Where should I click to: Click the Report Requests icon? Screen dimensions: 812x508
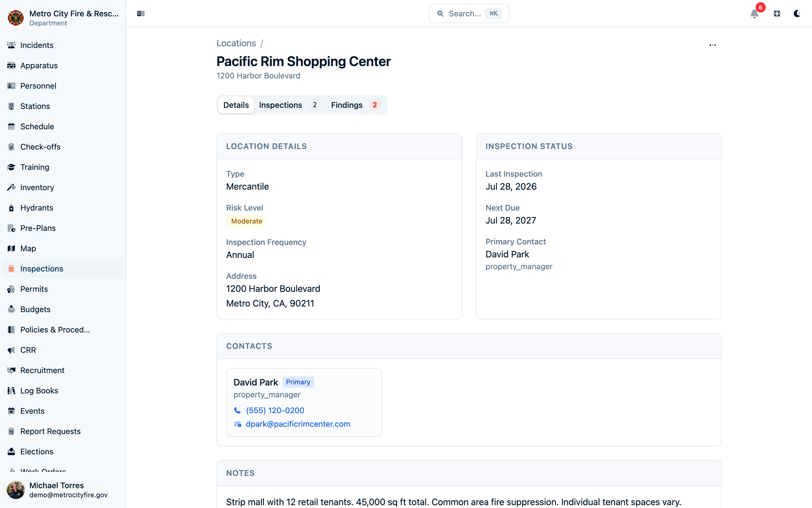pyautogui.click(x=11, y=432)
